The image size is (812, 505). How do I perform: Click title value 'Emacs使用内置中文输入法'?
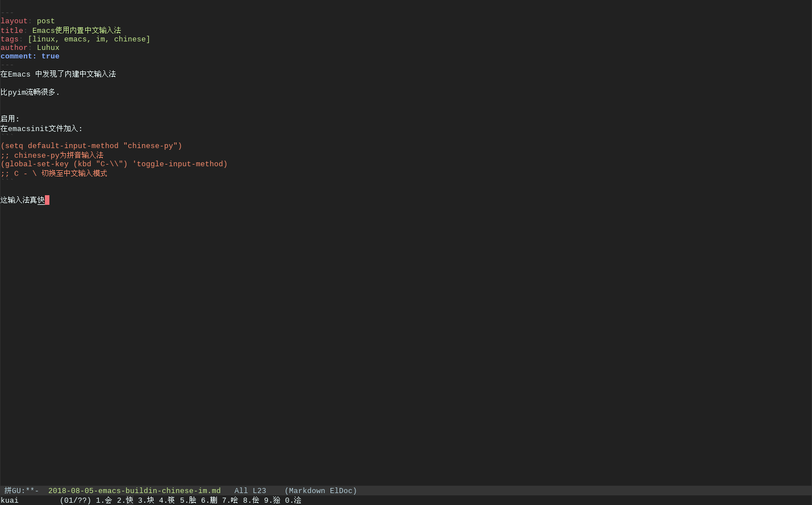(77, 31)
